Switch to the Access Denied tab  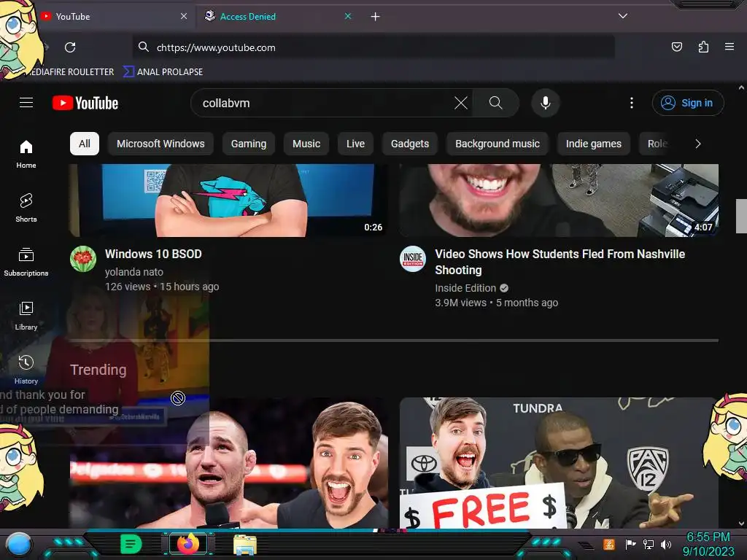click(x=279, y=16)
